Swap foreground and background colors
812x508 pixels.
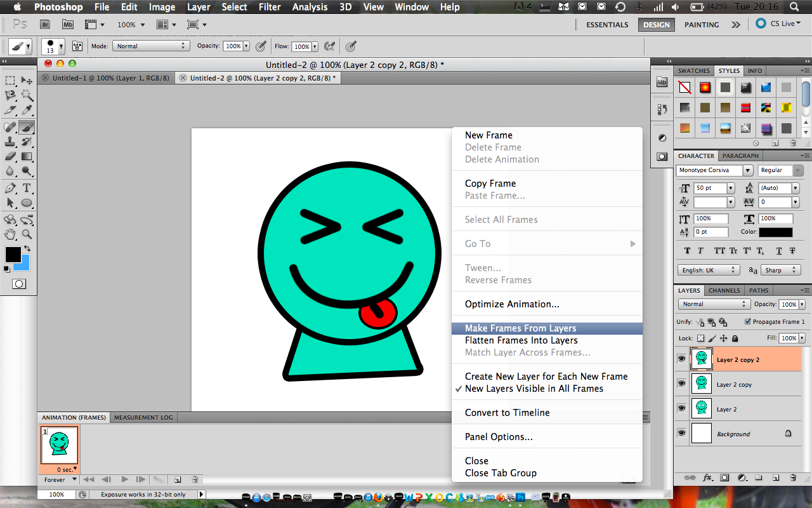27,248
